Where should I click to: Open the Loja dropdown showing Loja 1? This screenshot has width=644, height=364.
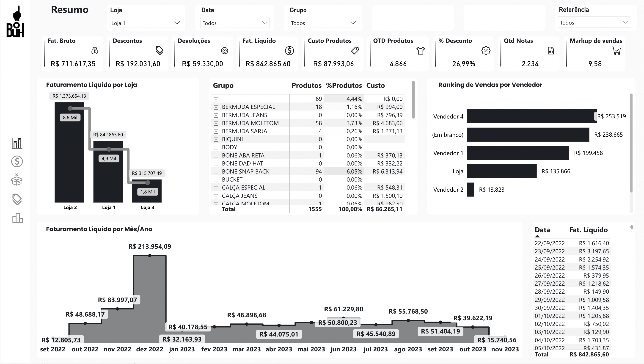pos(146,23)
